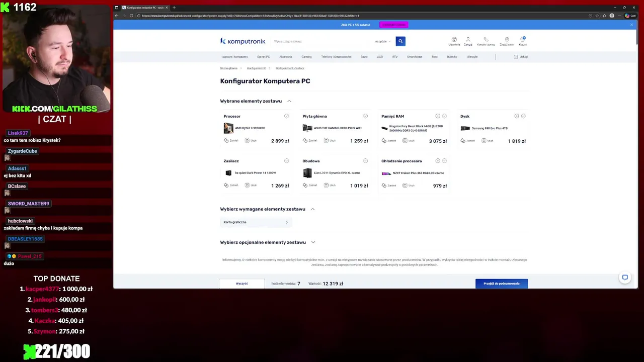Open Lifestyle menu
The image size is (644, 362).
pyautogui.click(x=472, y=57)
